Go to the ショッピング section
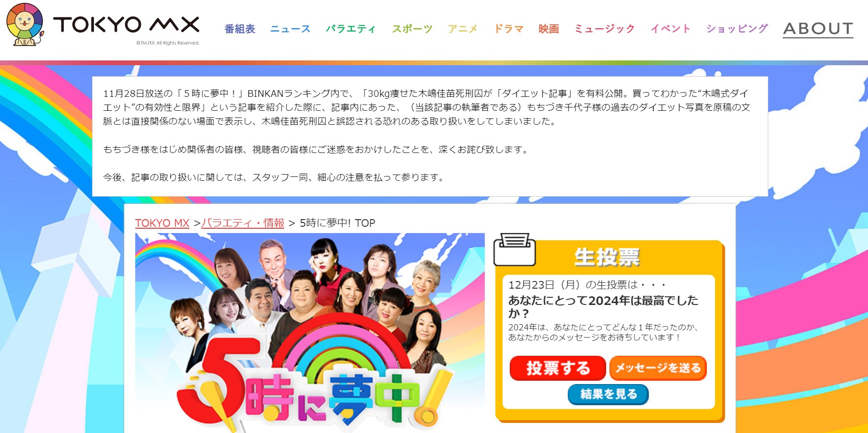The width and height of the screenshot is (868, 433). tap(737, 29)
